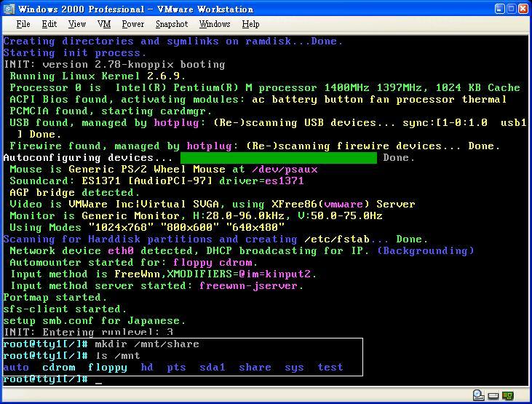532x404 pixels.
Task: Click the 'setup smb.conf for Japanese.' line
Action: pos(95,321)
